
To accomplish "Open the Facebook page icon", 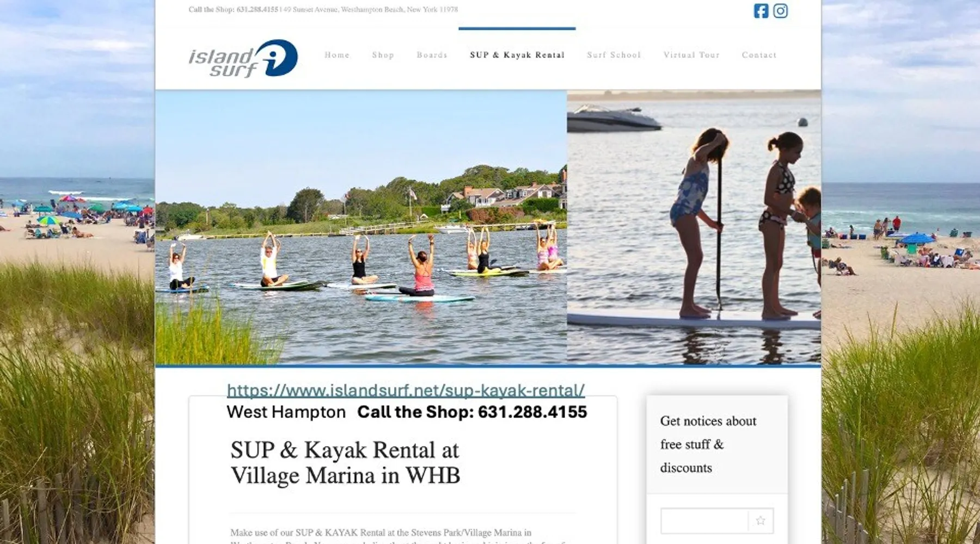I will [761, 11].
